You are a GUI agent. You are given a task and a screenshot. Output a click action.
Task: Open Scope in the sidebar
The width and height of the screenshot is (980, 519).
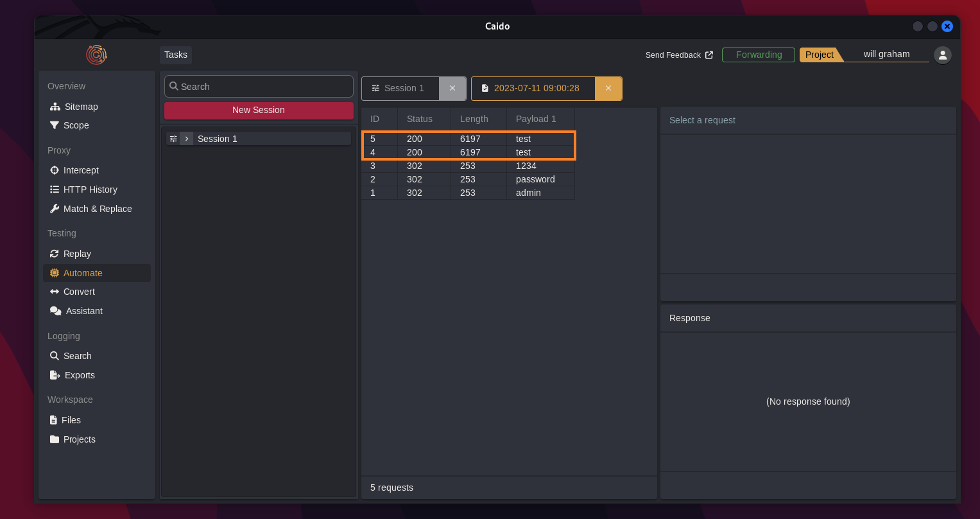(x=97, y=125)
